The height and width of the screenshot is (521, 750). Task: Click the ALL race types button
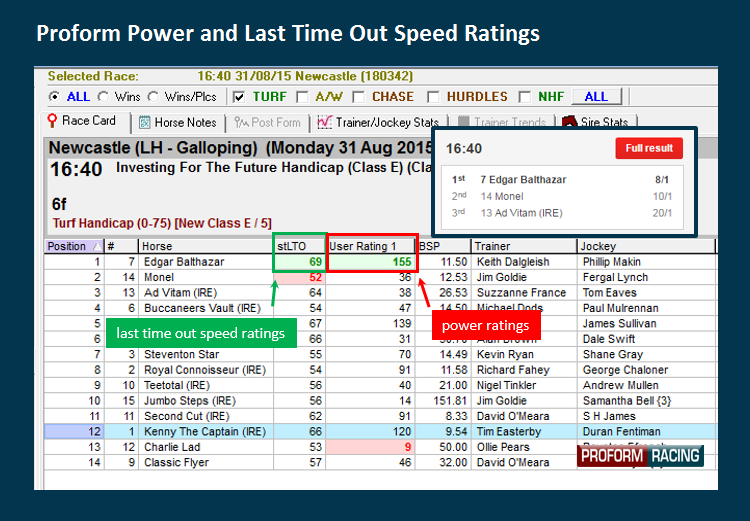pyautogui.click(x=596, y=97)
